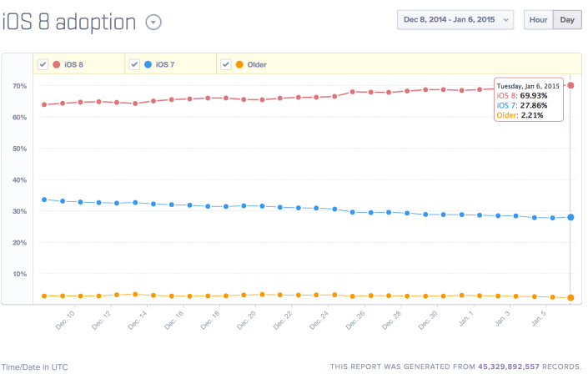588x374 pixels.
Task: Click the orange Older legend dot
Action: point(240,63)
